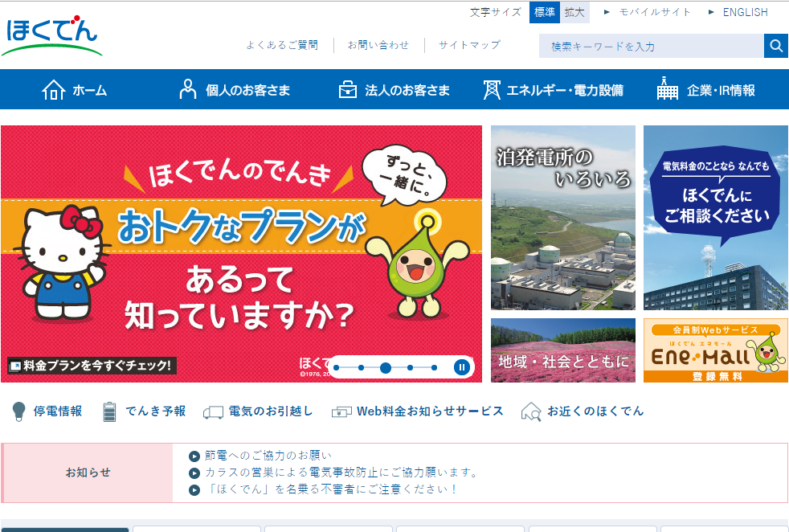
Task: Click the search magnifier button
Action: 776,46
